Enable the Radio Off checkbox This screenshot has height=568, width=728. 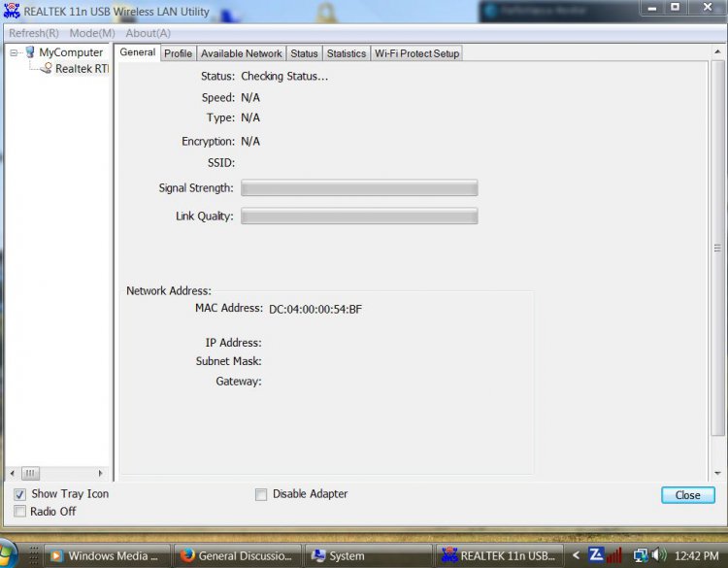[19, 512]
